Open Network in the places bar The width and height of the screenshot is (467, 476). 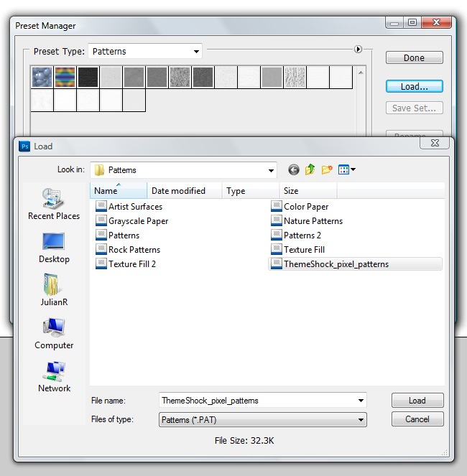click(x=54, y=377)
